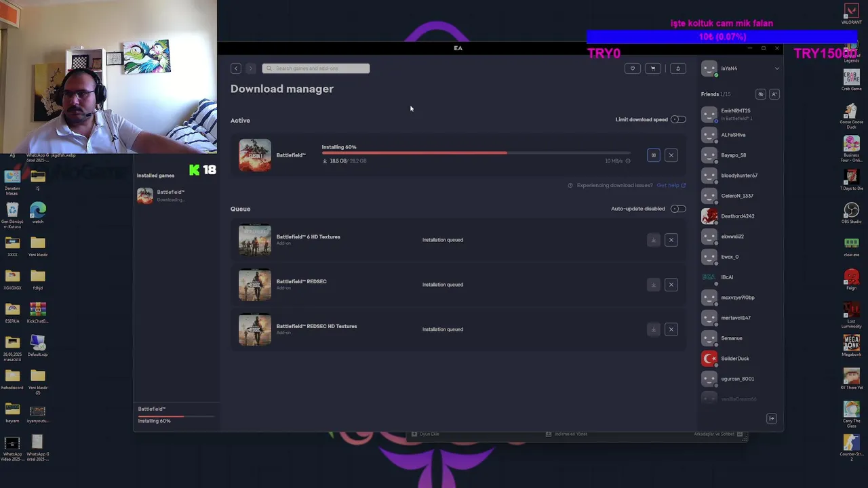Open friend CeleroN_1337
This screenshot has height=488, width=868.
738,196
